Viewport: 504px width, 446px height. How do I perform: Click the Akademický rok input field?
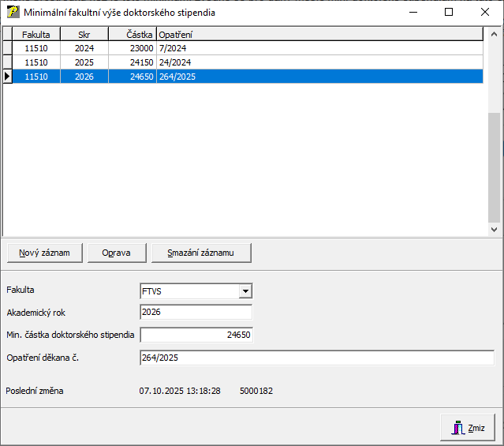click(x=195, y=312)
